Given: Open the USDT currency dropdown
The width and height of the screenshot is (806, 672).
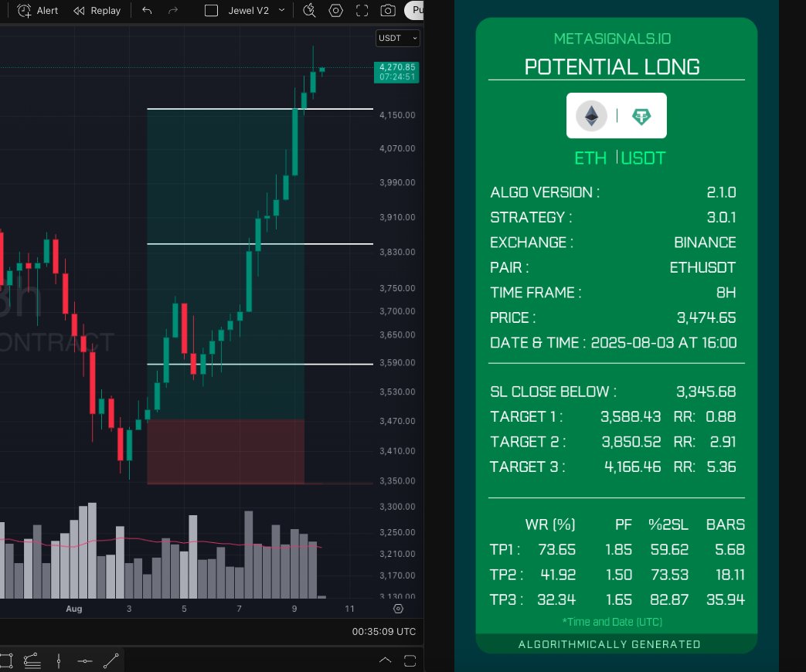Looking at the screenshot, I should click(398, 38).
